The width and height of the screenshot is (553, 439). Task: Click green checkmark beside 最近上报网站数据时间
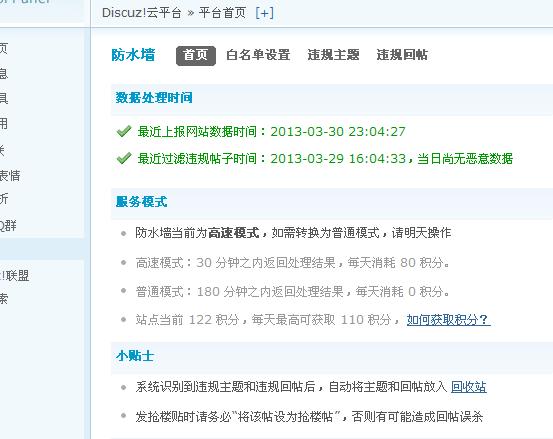[x=124, y=132]
